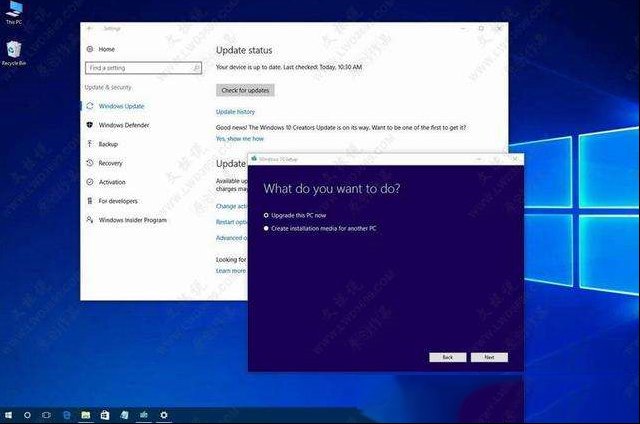Open the Update history link
The image size is (640, 424).
(x=235, y=112)
